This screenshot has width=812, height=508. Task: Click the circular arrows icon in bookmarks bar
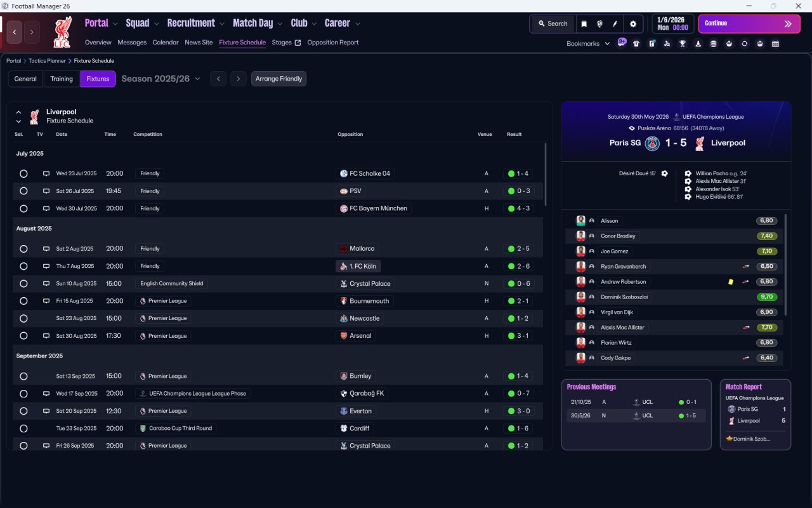pyautogui.click(x=744, y=44)
